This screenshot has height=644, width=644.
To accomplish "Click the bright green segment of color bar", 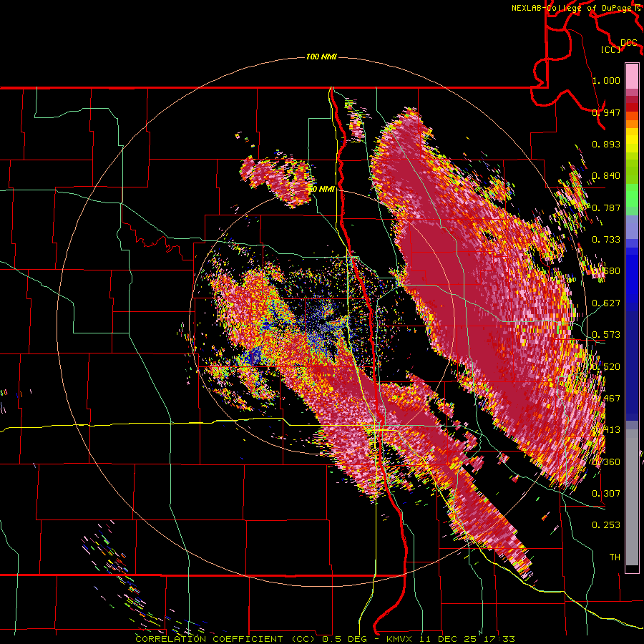I will [632, 195].
